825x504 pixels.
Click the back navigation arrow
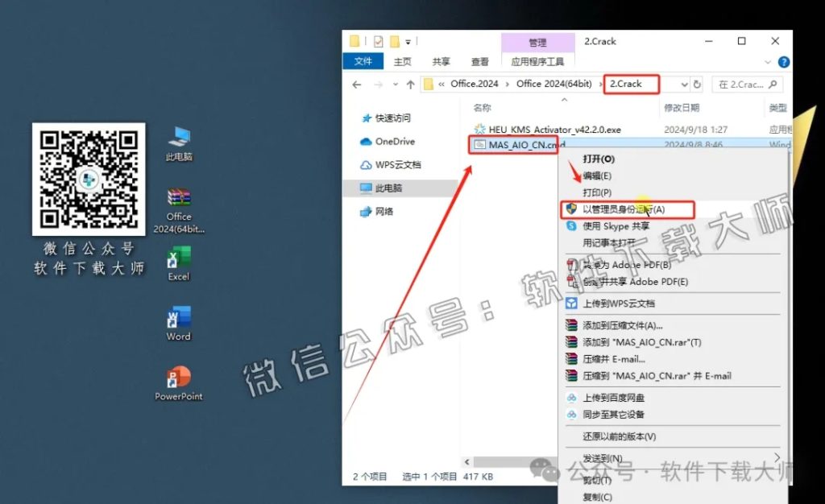coord(357,84)
